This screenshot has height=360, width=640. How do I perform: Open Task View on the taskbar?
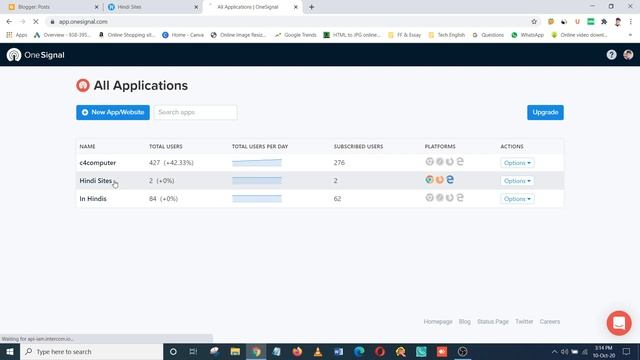(193, 351)
